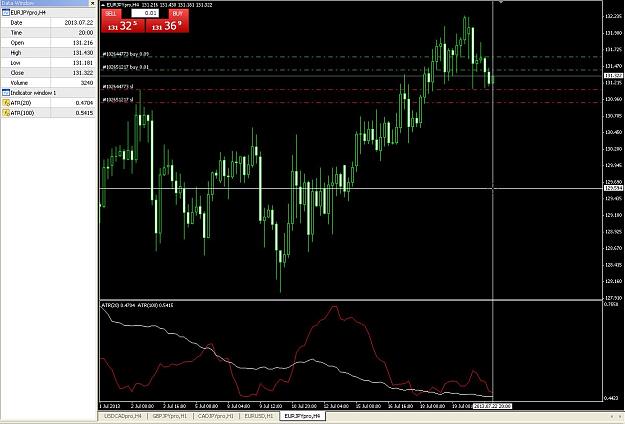
Task: Select the buy 0.01 order line label
Action: click(x=126, y=67)
